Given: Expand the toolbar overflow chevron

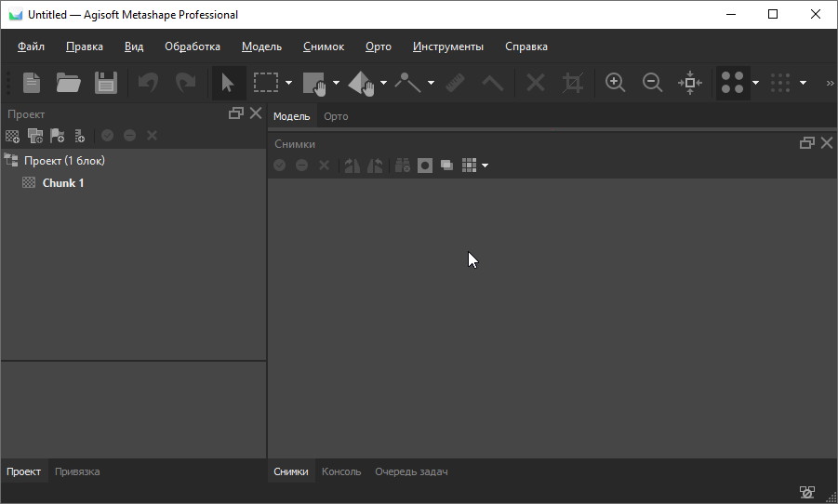Looking at the screenshot, I should point(829,83).
